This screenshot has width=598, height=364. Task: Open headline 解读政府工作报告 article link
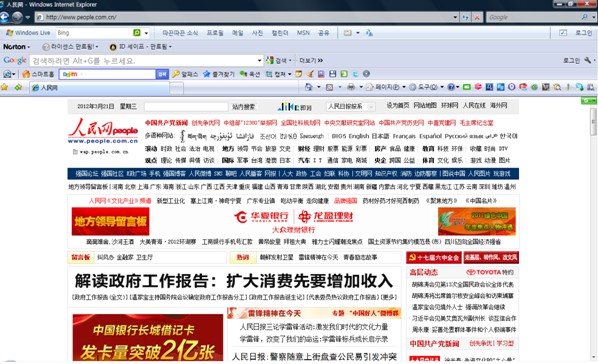(234, 281)
